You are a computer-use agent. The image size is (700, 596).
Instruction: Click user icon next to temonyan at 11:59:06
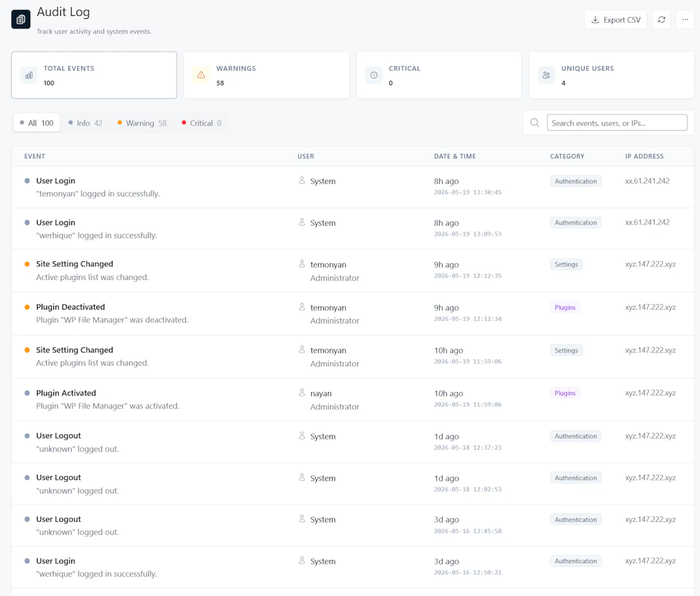tap(302, 349)
